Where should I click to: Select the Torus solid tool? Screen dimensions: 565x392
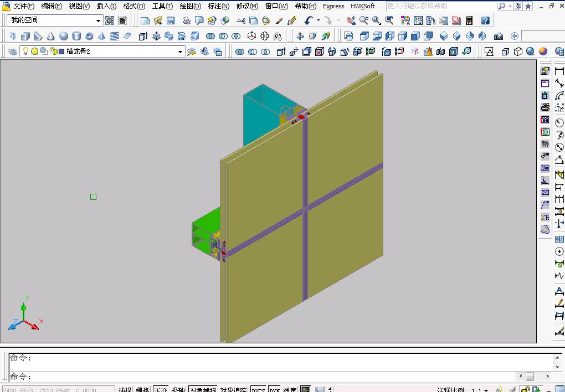[x=89, y=36]
